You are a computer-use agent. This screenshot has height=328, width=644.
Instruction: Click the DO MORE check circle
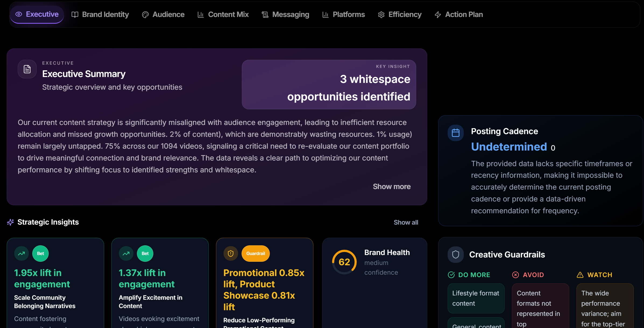click(451, 275)
